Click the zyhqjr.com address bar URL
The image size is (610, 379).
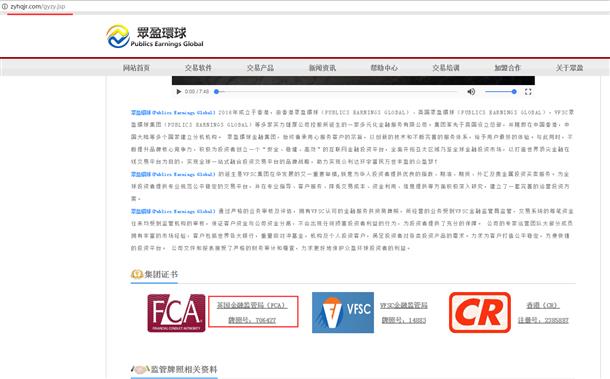tap(38, 7)
